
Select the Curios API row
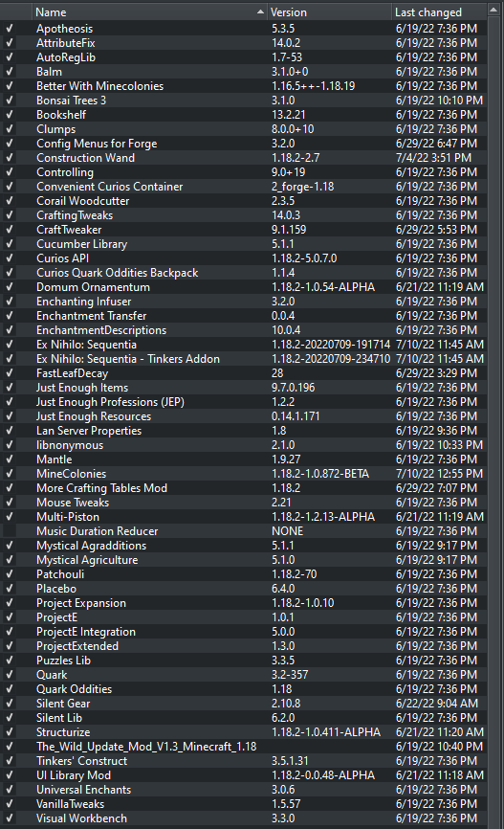[243, 258]
